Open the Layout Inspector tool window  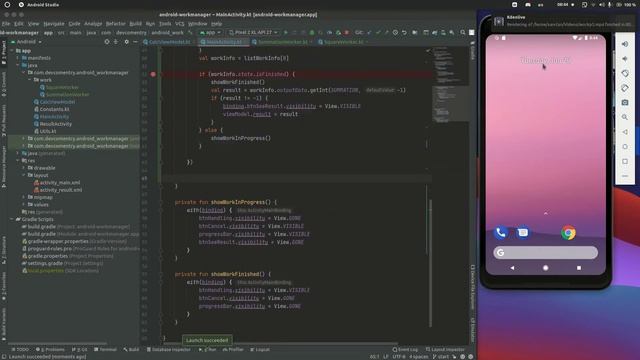[444, 349]
